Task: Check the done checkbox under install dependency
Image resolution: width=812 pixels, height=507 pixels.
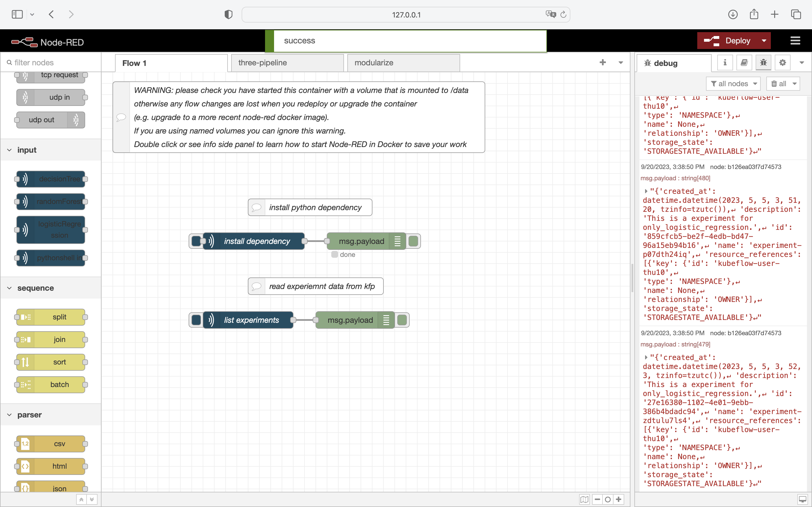Action: [x=334, y=255]
